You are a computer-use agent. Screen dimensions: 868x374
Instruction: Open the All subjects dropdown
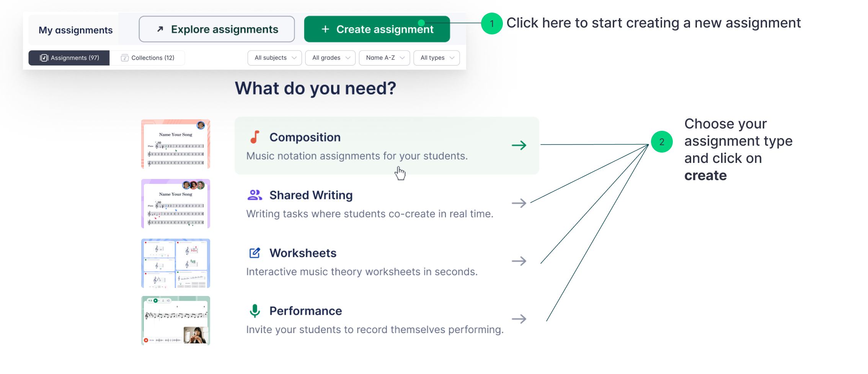(275, 58)
